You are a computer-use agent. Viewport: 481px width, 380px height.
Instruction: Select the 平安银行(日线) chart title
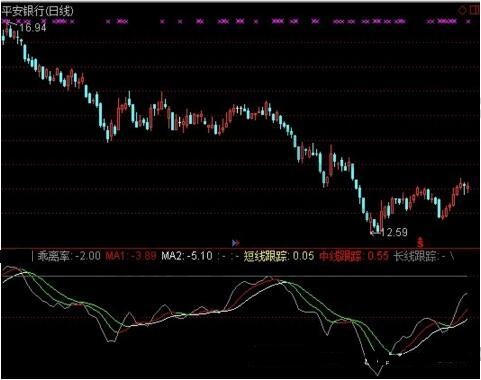pyautogui.click(x=37, y=11)
